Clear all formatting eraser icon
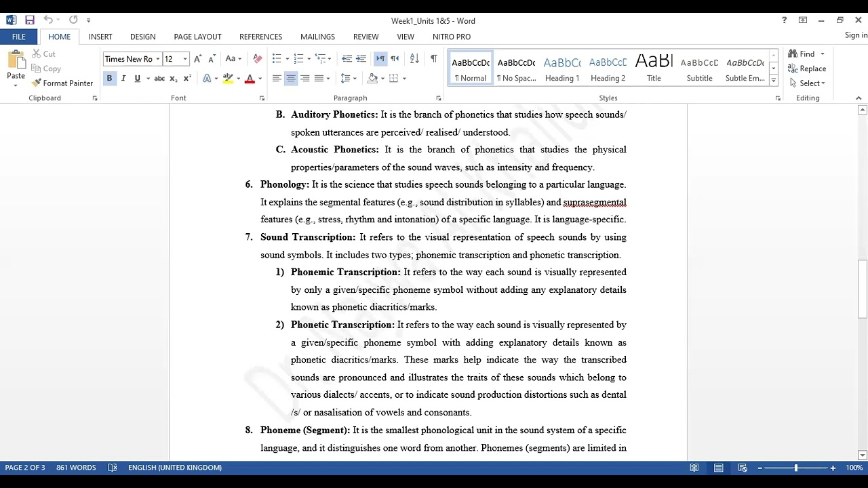 tap(257, 59)
